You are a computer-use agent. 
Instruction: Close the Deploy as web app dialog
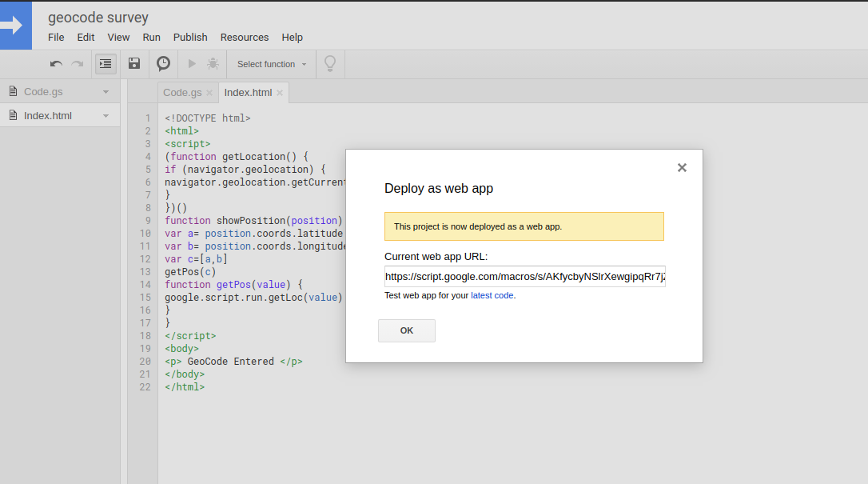[682, 168]
